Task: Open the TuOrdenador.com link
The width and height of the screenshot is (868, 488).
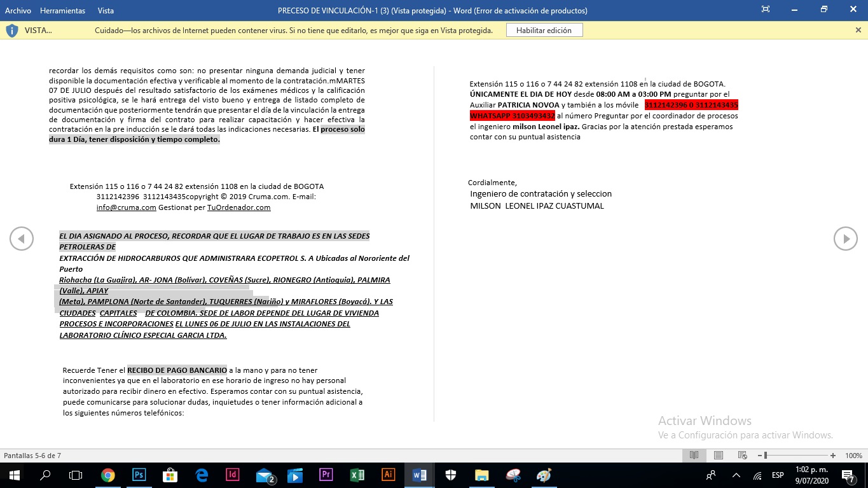Action: (x=238, y=207)
